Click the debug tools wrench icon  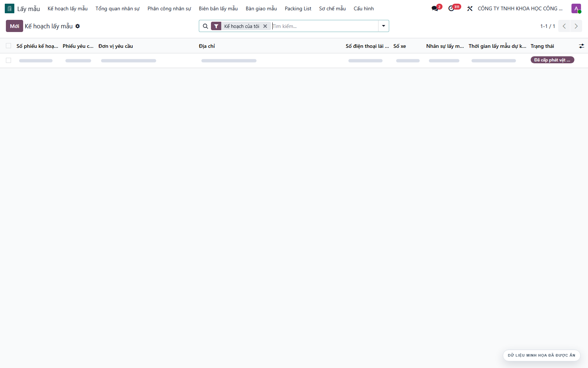(470, 8)
